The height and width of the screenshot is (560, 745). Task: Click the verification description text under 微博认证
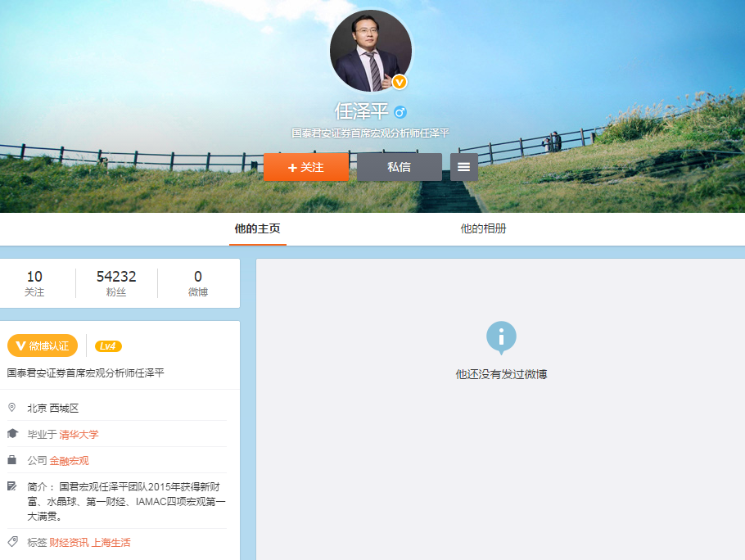(85, 373)
